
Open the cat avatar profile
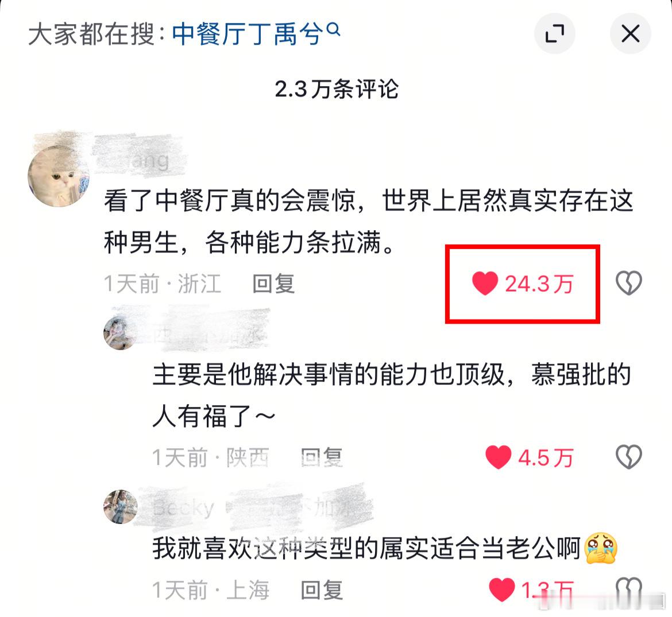(59, 176)
